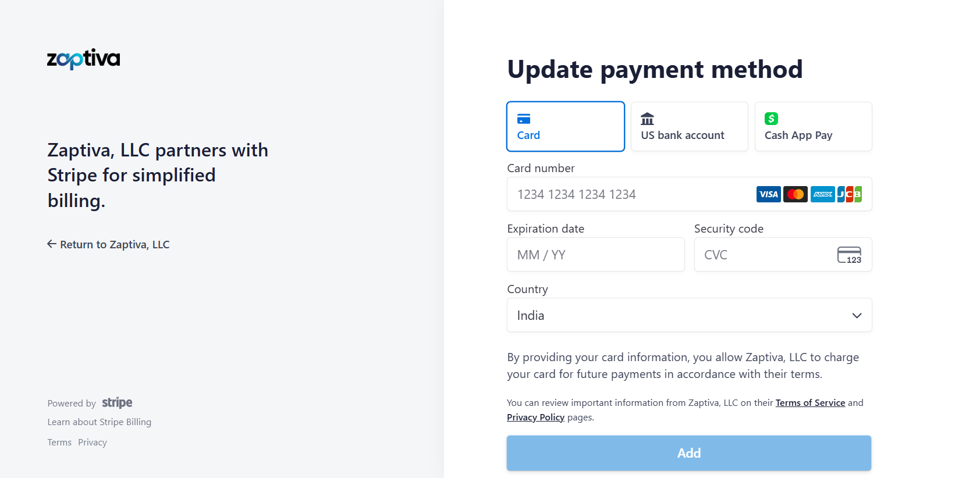Focus the Card number field

click(x=629, y=194)
